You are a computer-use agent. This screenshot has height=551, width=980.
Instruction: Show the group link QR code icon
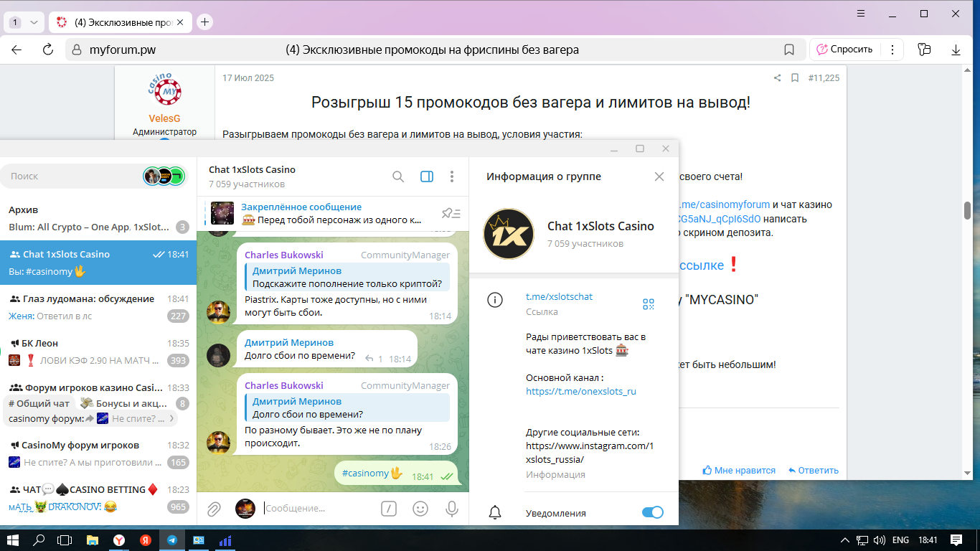click(649, 304)
